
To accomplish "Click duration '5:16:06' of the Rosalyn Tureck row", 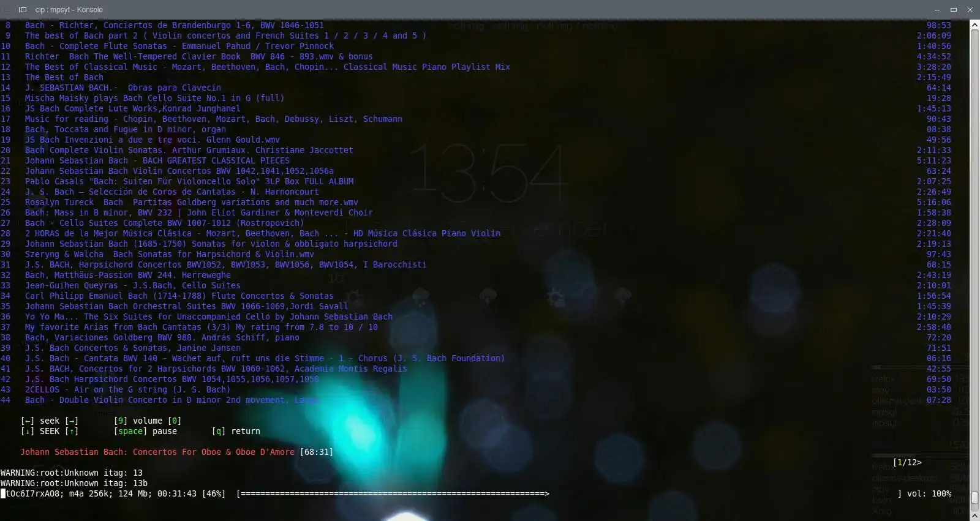I will pyautogui.click(x=934, y=202).
